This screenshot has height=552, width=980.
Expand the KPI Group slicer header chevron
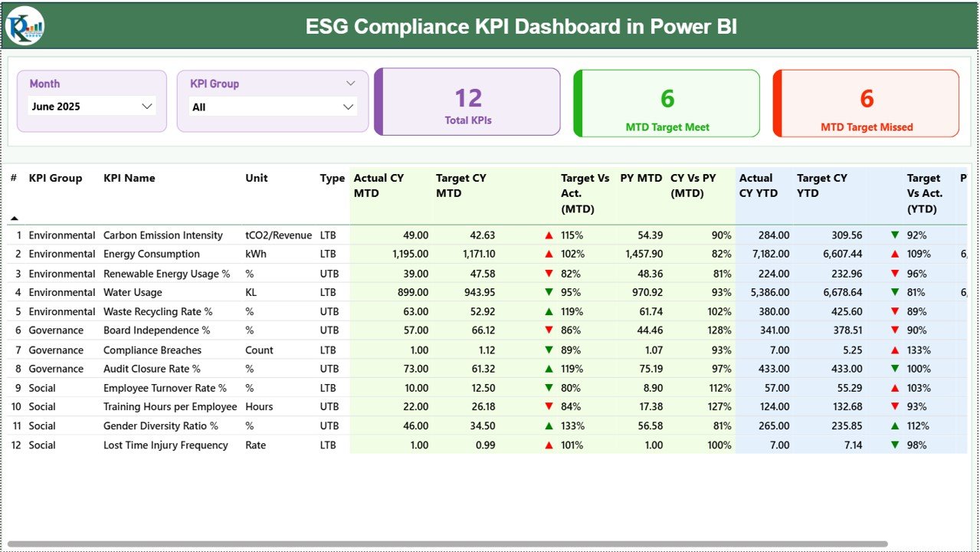point(350,83)
